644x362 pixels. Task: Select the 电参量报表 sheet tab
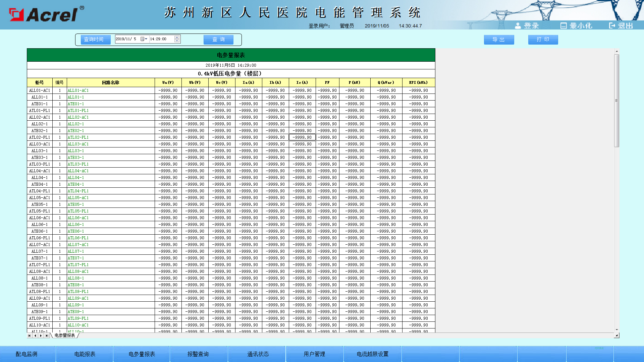pyautogui.click(x=65, y=336)
